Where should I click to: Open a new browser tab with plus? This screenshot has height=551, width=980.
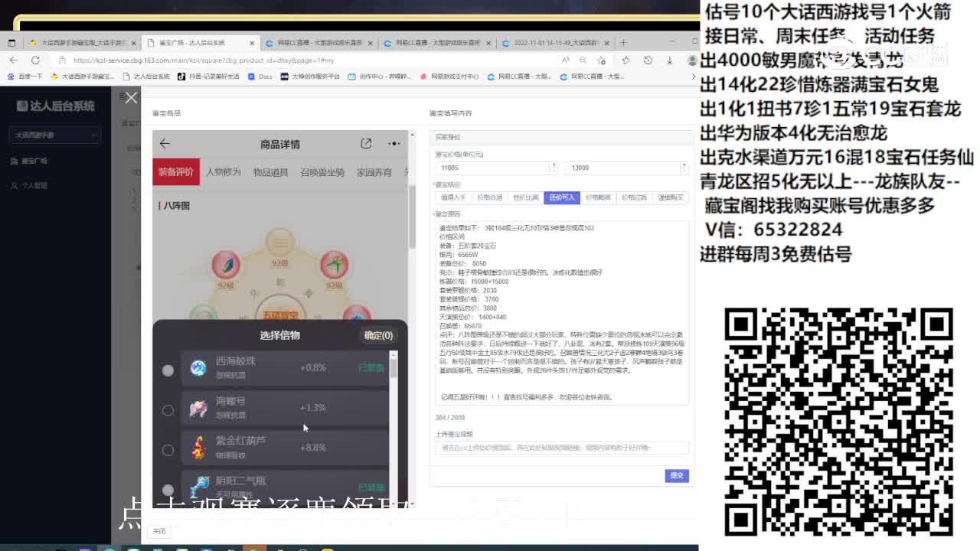[623, 43]
